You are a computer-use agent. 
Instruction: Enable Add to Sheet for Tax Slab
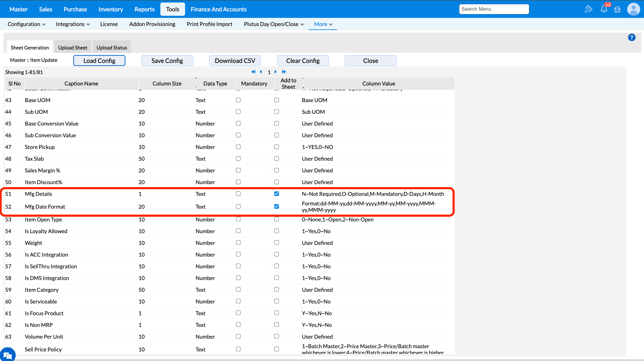tap(276, 159)
